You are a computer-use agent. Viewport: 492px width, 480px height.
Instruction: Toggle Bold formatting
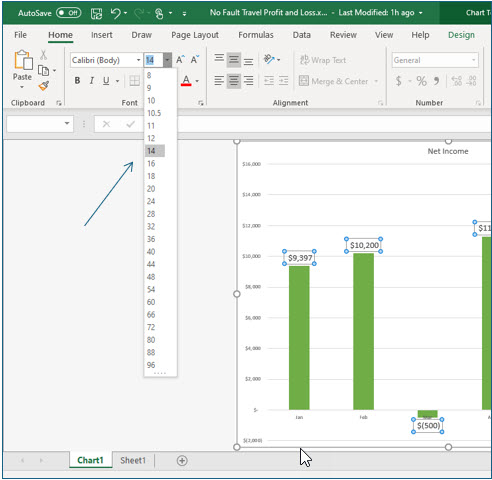(x=77, y=81)
